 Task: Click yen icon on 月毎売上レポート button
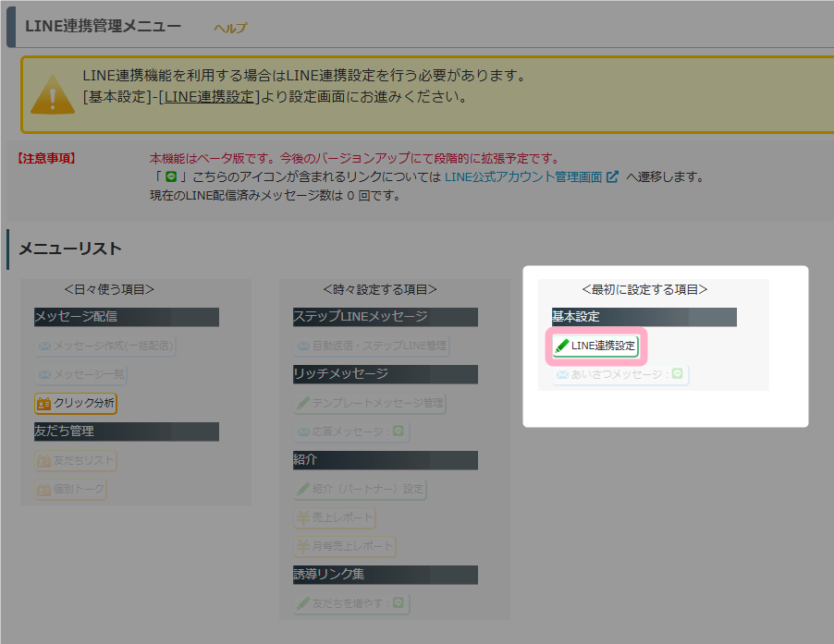[303, 547]
